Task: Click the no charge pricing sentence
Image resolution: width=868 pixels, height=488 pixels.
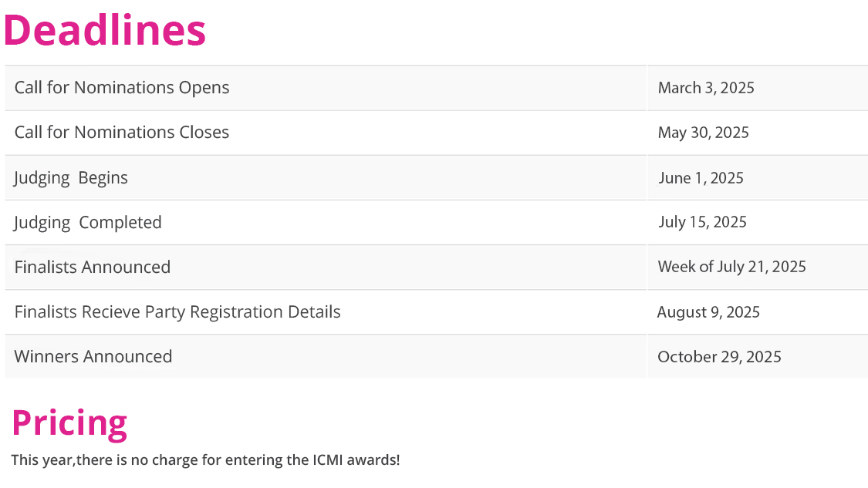Action: click(x=205, y=461)
